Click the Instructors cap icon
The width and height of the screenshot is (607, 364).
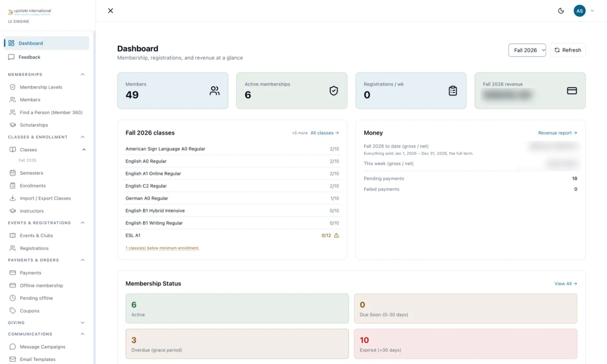(x=13, y=211)
